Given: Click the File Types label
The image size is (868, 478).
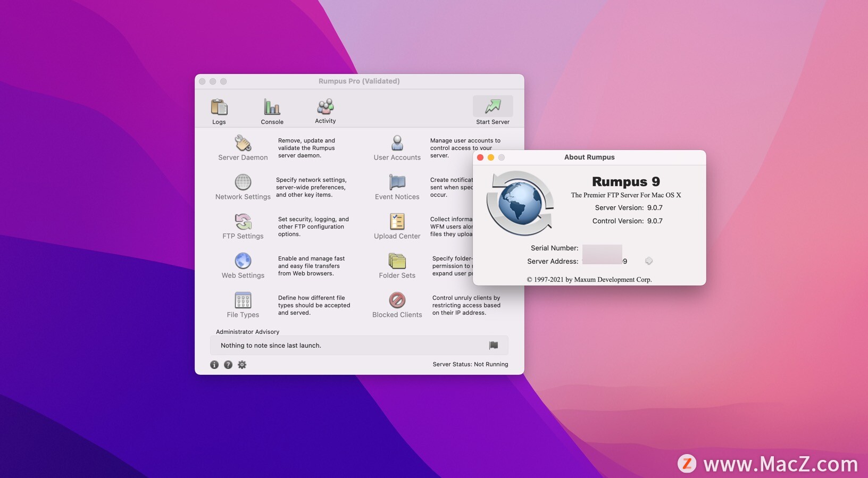Looking at the screenshot, I should click(243, 315).
